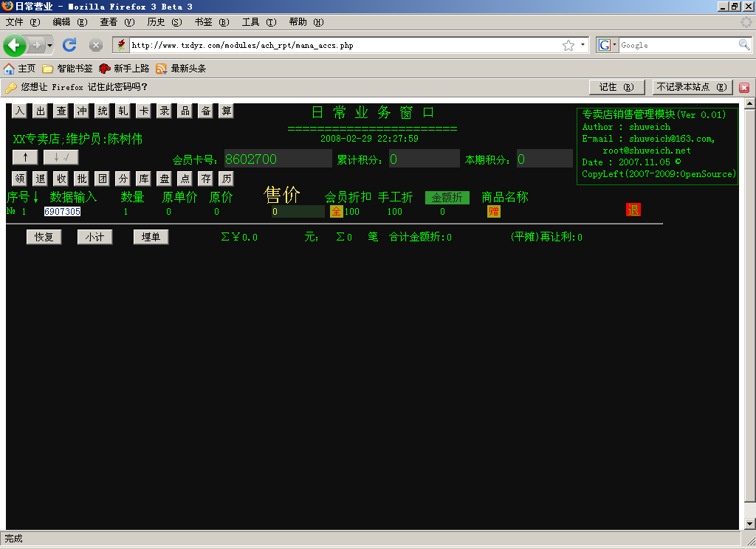Viewport: 756px width, 549px height.
Task: Open the 主页 home bookmark
Action: click(x=20, y=69)
